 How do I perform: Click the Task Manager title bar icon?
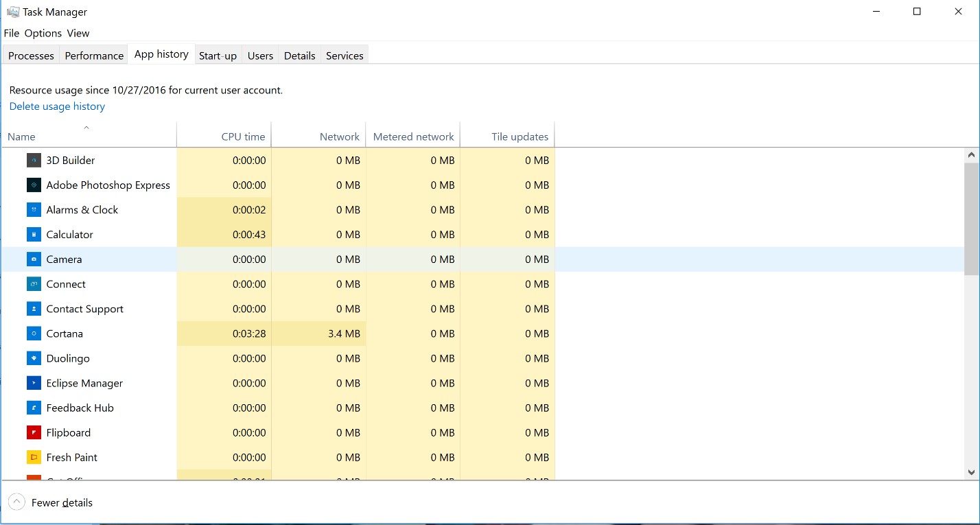[12, 12]
